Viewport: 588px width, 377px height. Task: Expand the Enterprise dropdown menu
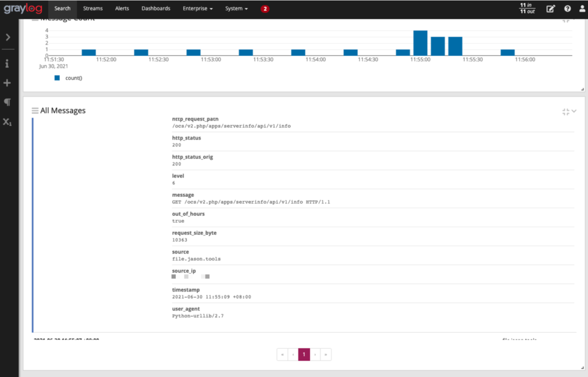[x=198, y=8]
